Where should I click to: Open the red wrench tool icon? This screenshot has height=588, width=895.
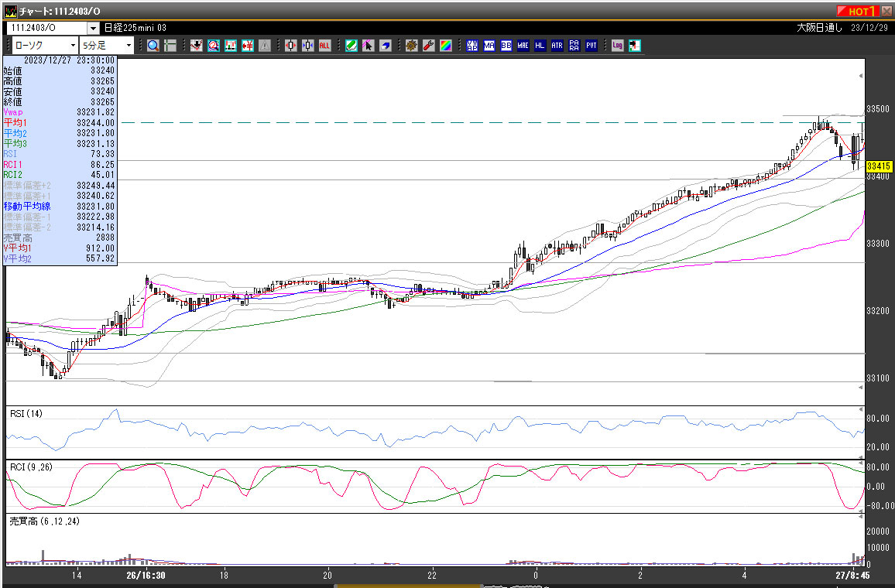coord(429,46)
